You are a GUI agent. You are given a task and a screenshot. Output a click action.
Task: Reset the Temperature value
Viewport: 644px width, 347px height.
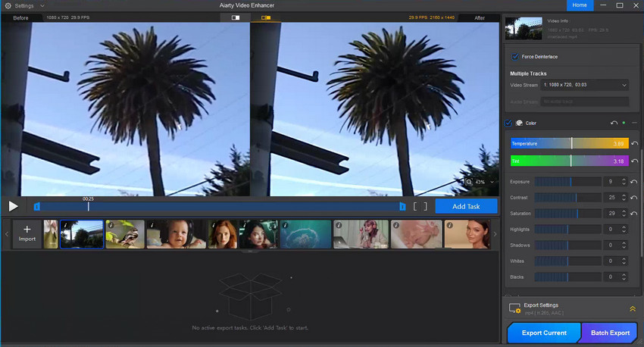635,143
